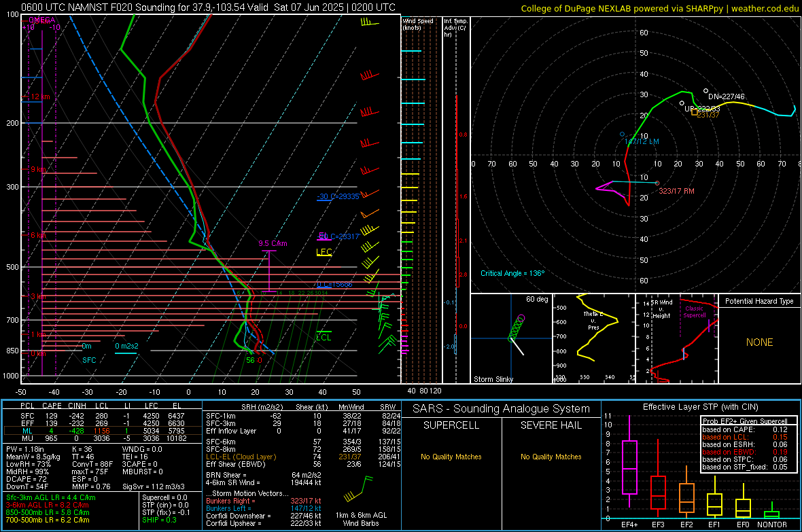The width and height of the screenshot is (802, 532).
Task: Click the red "Bunkers Right =" storm motion
Action: point(230,501)
